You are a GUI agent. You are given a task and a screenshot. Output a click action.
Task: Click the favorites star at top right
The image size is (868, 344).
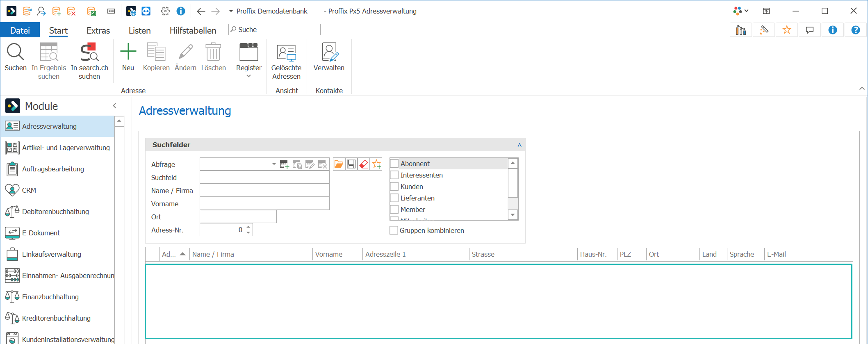coord(787,30)
